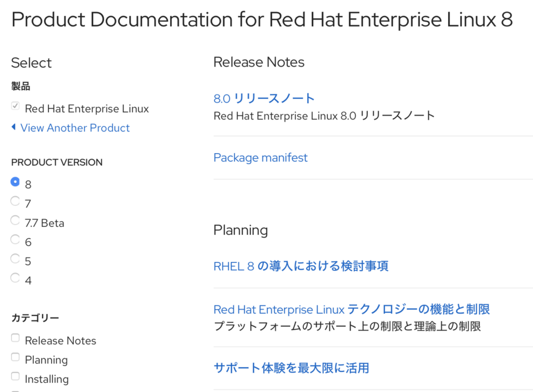This screenshot has width=533, height=392.
Task: Click the サポート体験を最大限に活用 link
Action: [291, 368]
